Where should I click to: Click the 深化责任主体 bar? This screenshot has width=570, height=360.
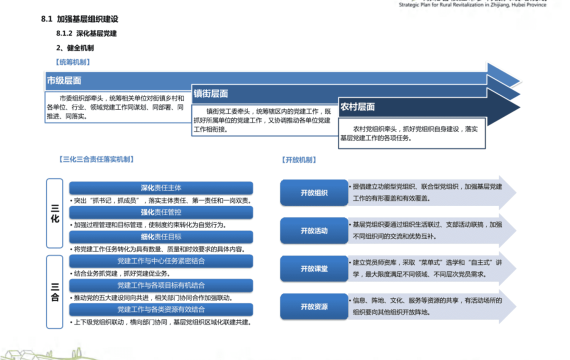pyautogui.click(x=161, y=188)
